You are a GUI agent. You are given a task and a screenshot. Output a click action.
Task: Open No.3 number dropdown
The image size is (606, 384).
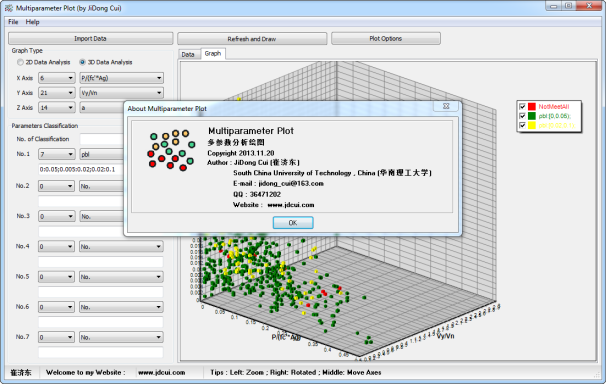coord(56,216)
